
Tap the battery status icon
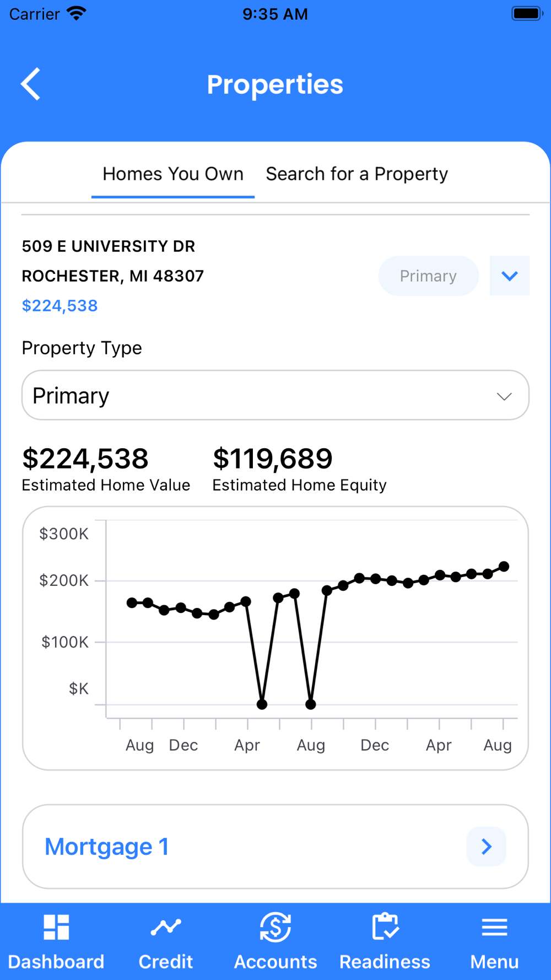[x=527, y=14]
